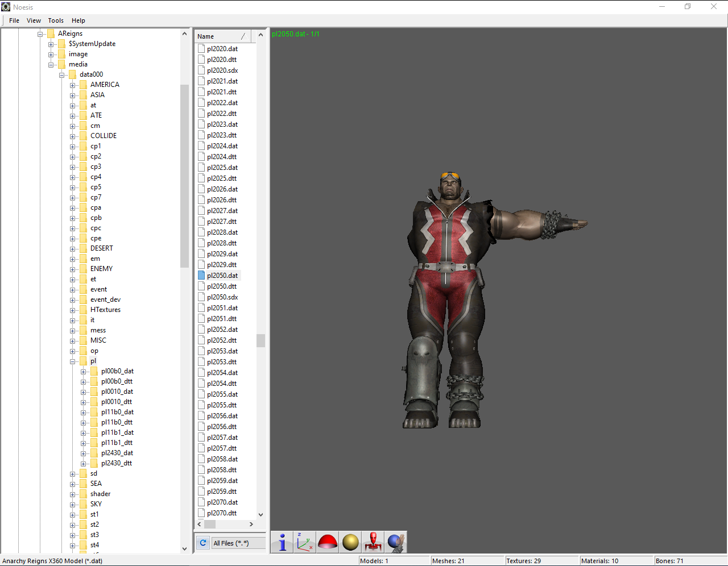Expand the DESERT folder node
Viewport: 728px width, 566px height.
(73, 249)
